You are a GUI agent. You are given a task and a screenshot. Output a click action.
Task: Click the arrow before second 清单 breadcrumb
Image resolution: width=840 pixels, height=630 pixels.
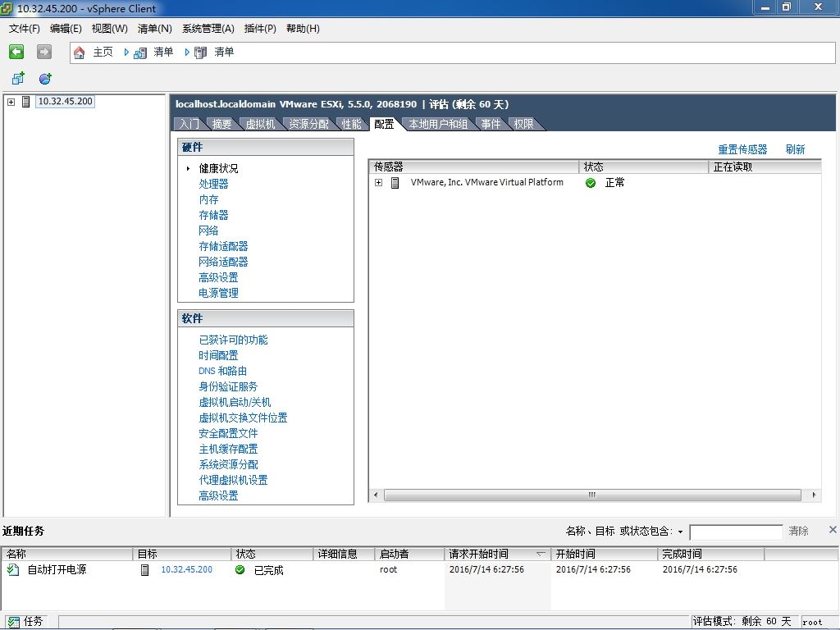(187, 52)
